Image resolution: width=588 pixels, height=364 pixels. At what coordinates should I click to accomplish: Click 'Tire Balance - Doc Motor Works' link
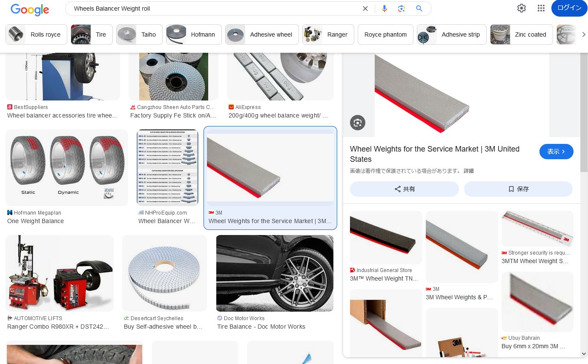coord(261,327)
